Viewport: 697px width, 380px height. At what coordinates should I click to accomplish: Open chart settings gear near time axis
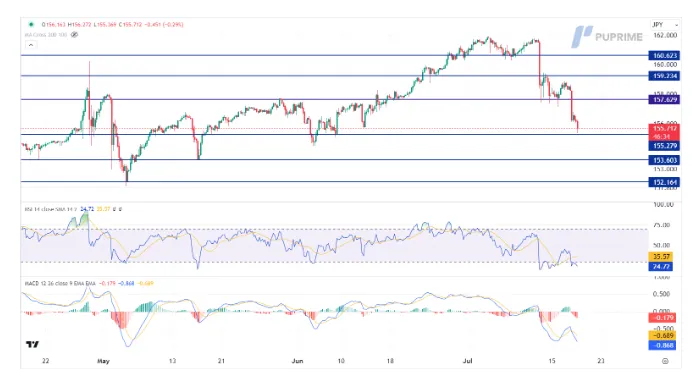tap(665, 361)
